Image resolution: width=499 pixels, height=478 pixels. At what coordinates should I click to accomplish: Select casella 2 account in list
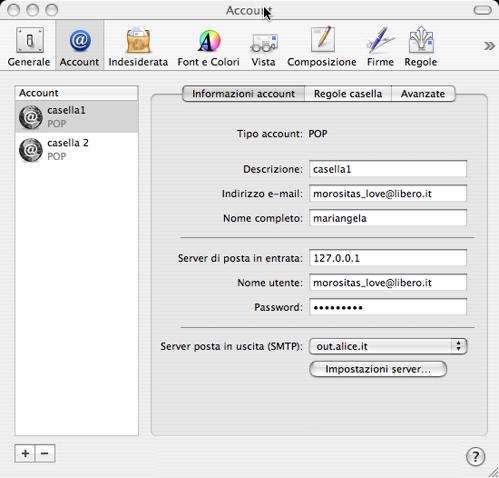click(x=77, y=150)
